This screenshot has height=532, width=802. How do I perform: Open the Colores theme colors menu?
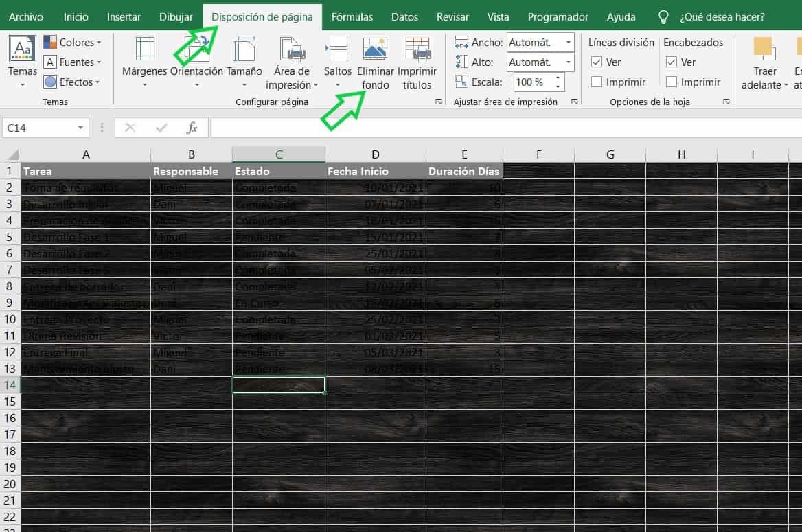72,42
